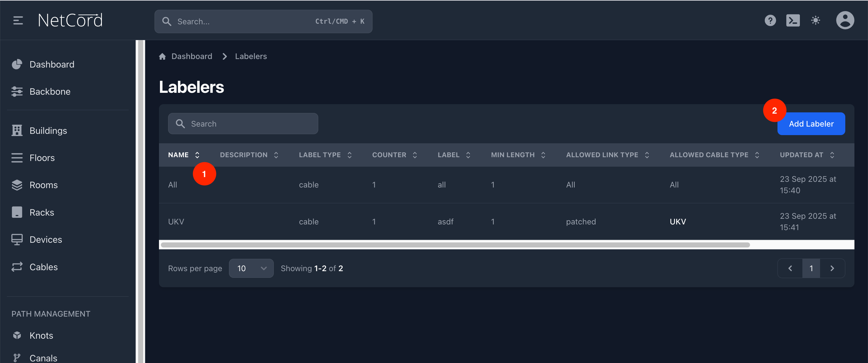Toggle the light/dark theme sun icon
This screenshot has width=868, height=363.
[815, 21]
